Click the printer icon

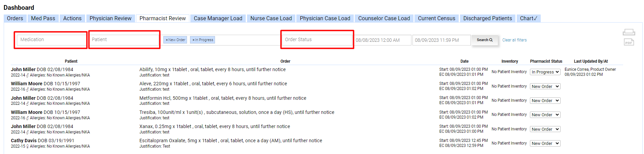pyautogui.click(x=628, y=32)
